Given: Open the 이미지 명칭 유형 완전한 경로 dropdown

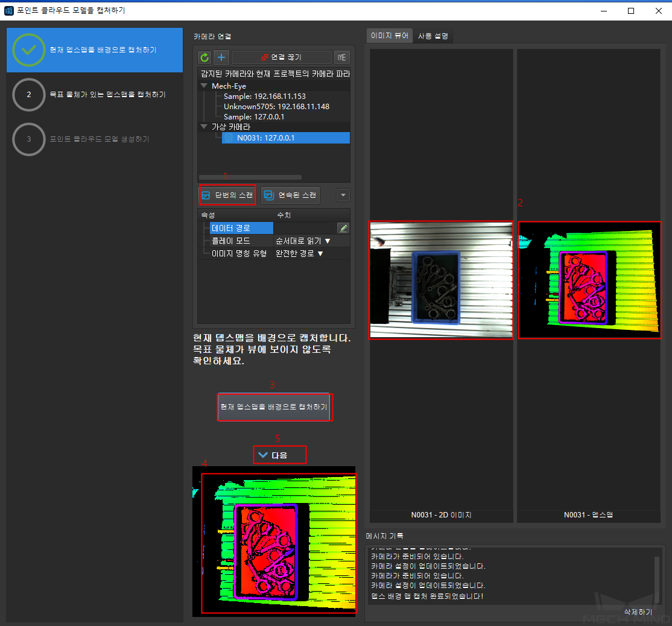Looking at the screenshot, I should tap(300, 253).
